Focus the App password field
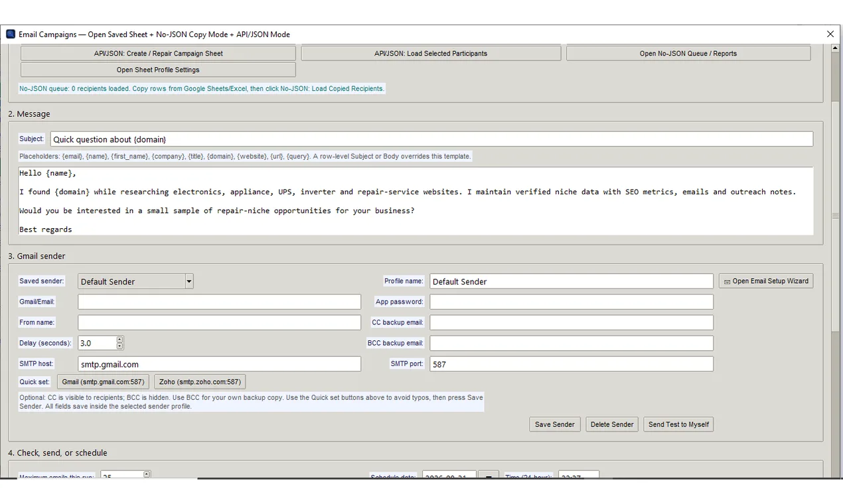The image size is (843, 504). tap(572, 302)
